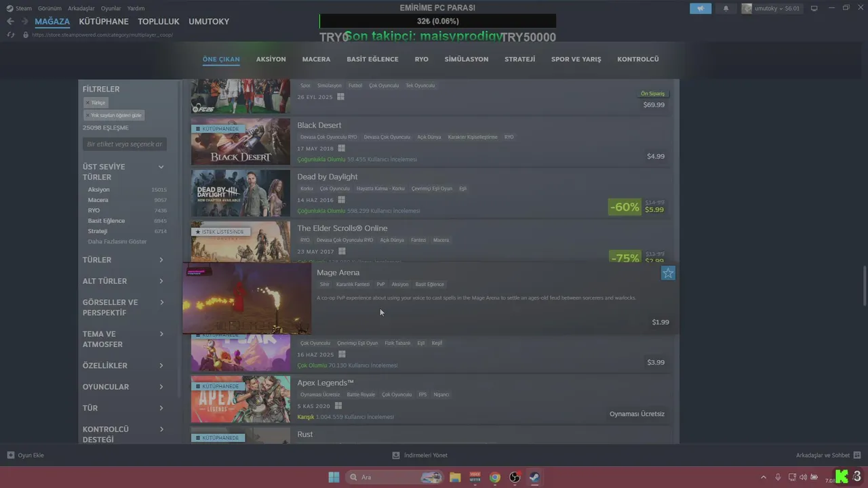Click the download icon next to İndirmeleri Yönet
Image resolution: width=868 pixels, height=488 pixels.
[x=397, y=455]
